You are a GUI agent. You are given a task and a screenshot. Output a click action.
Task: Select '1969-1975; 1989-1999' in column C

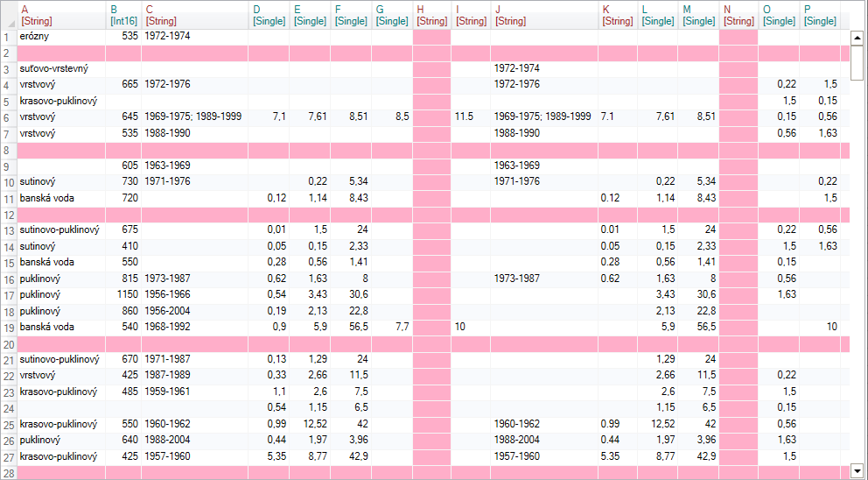coord(195,117)
